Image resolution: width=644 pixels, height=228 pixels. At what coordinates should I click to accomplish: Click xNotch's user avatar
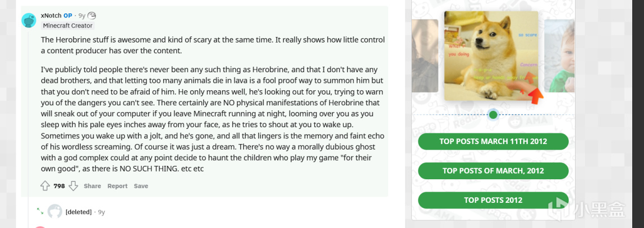[x=29, y=21]
